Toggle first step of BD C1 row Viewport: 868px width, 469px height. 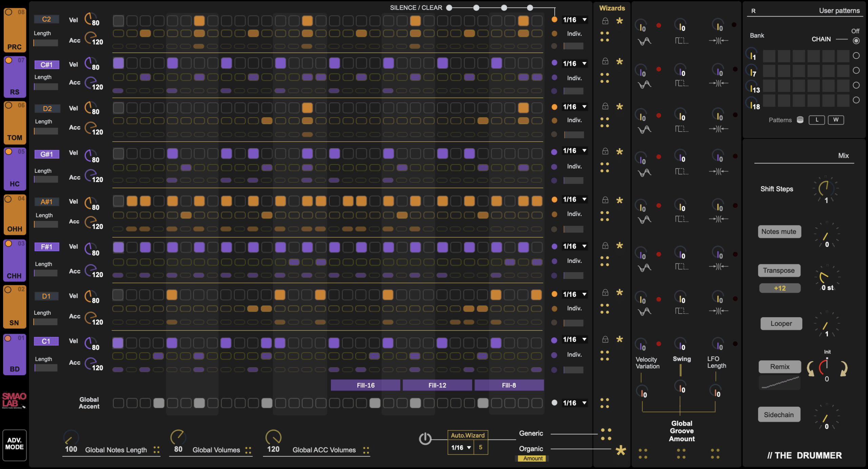[118, 343]
